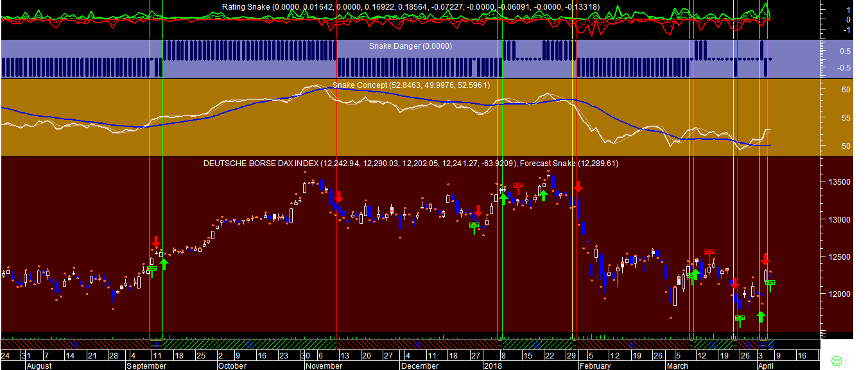The image size is (868, 370).
Task: Click the Forecast Snake value label
Action: pyautogui.click(x=569, y=164)
